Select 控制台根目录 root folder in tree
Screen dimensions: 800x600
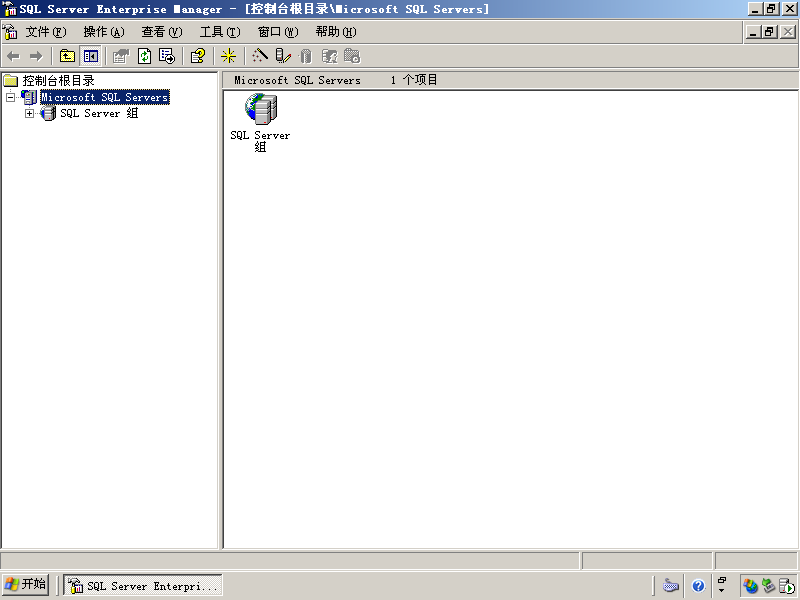click(x=58, y=81)
